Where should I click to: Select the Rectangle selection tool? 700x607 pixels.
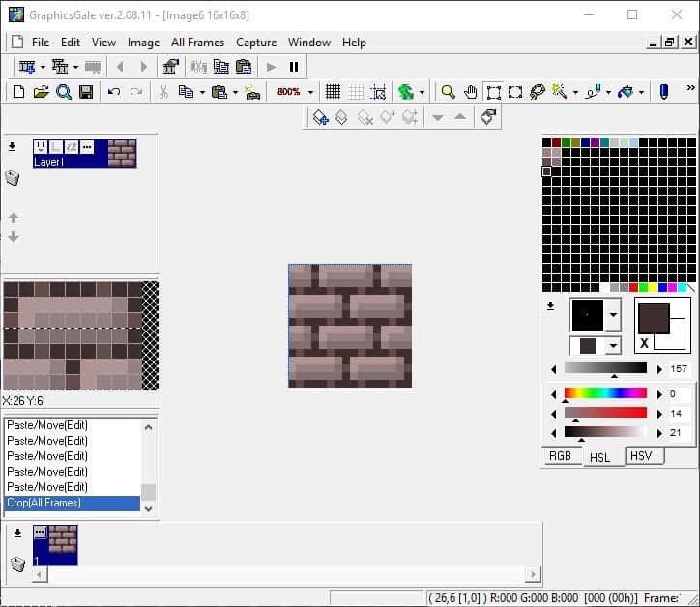pyautogui.click(x=493, y=92)
